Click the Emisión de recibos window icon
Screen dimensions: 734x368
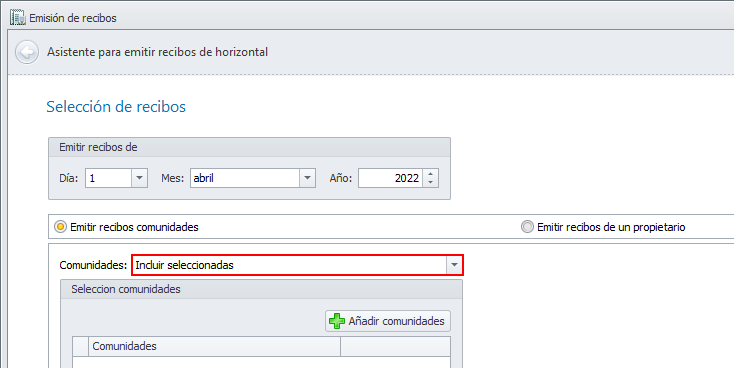click(x=18, y=18)
